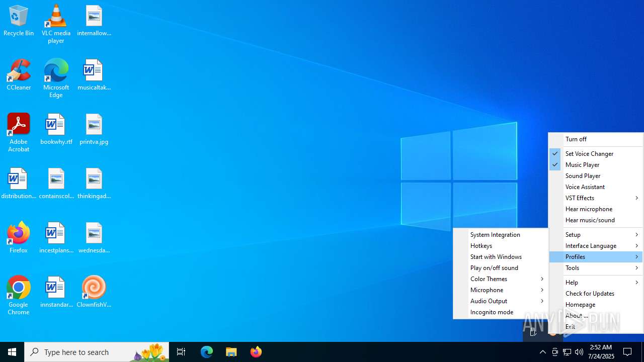644x362 pixels.
Task: Uncheck Music Player menu option
Action: click(x=596, y=165)
